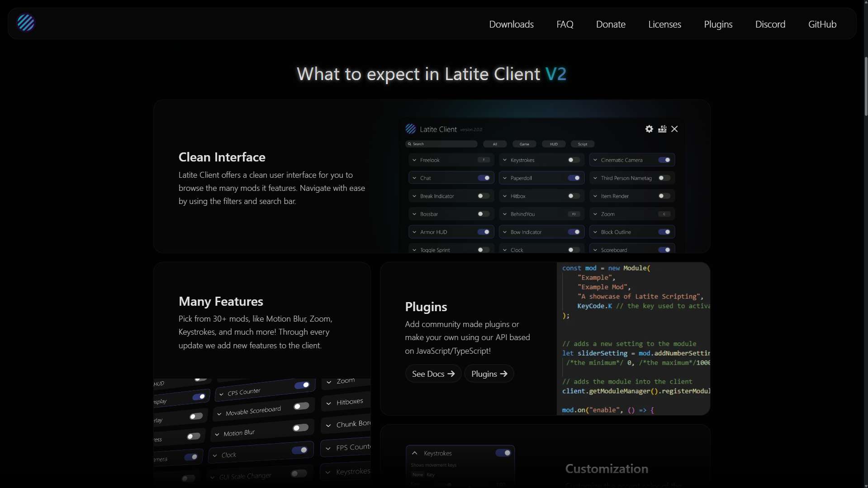The image size is (868, 488).
Task: Expand the Bossbar chevron
Action: point(414,214)
